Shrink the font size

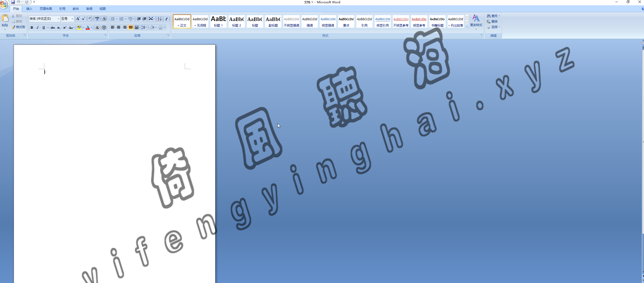[83, 19]
